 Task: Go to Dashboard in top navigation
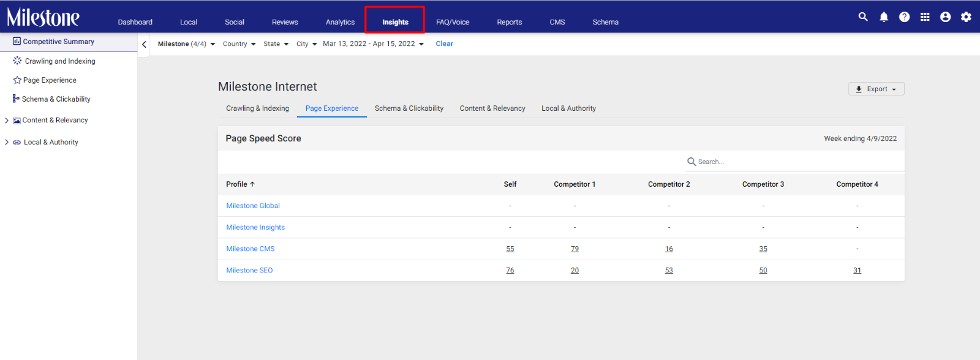point(135,22)
